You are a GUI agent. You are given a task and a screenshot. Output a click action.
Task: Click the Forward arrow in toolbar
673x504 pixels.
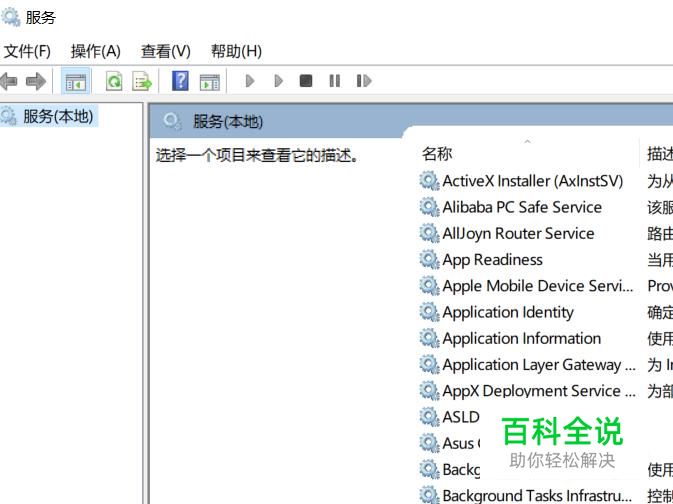tap(36, 81)
